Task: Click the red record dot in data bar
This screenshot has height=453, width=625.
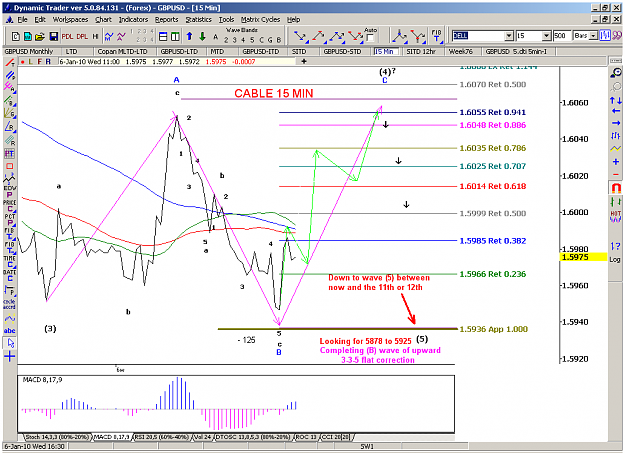Action: pos(23,62)
